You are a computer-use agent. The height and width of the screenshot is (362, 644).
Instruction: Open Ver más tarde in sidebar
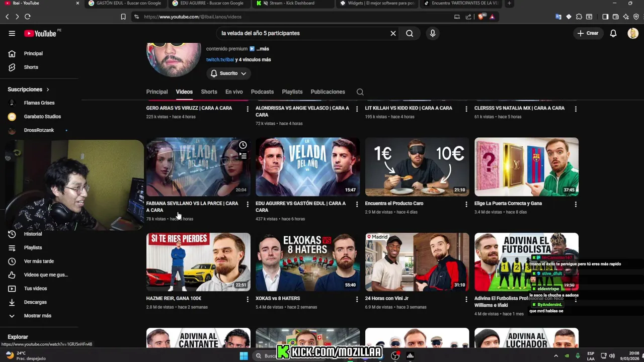point(38,261)
